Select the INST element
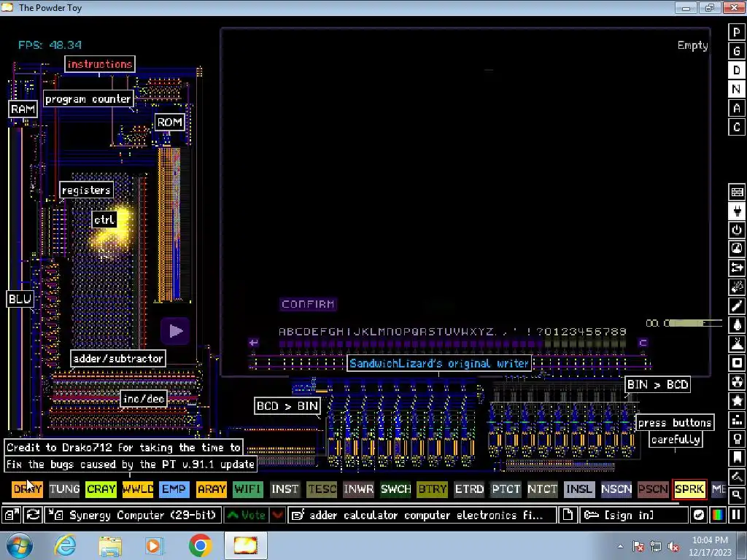 (x=285, y=489)
